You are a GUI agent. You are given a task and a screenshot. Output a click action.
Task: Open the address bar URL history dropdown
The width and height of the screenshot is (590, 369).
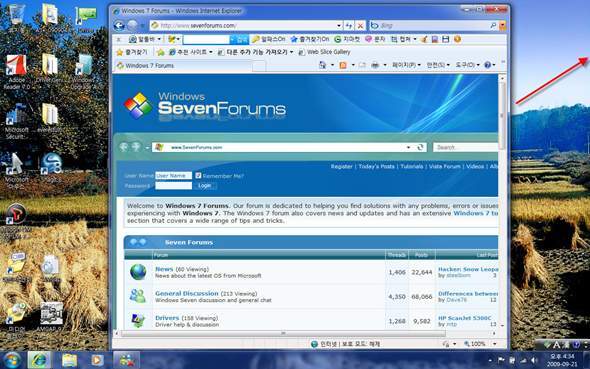(339, 26)
